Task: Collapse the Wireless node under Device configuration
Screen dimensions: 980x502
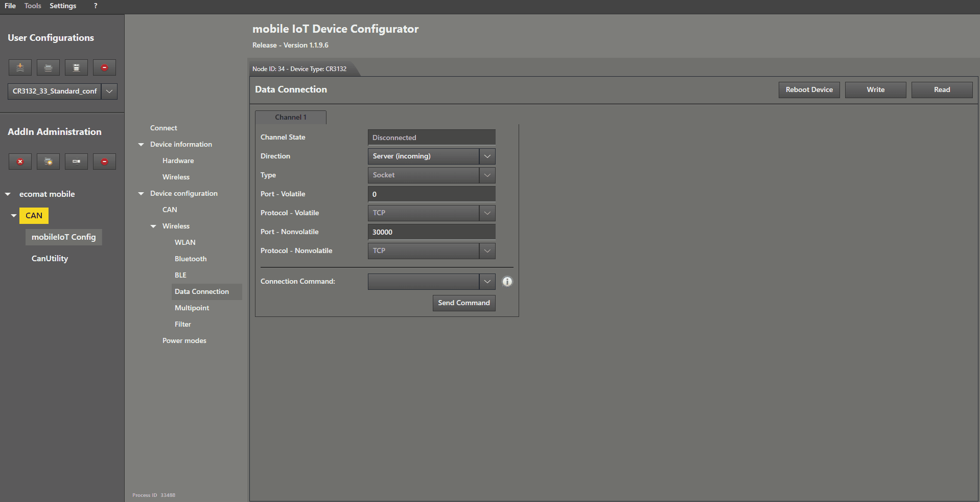Action: coord(153,226)
